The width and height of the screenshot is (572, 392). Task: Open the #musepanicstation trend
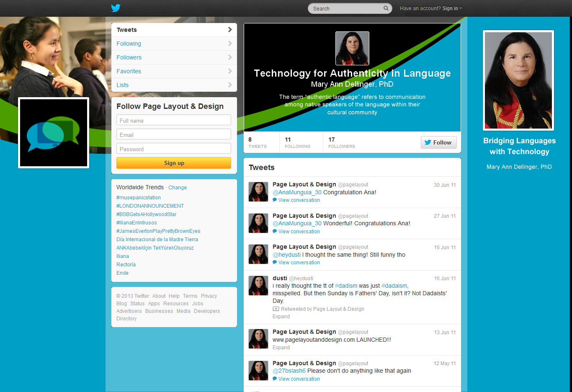[139, 198]
